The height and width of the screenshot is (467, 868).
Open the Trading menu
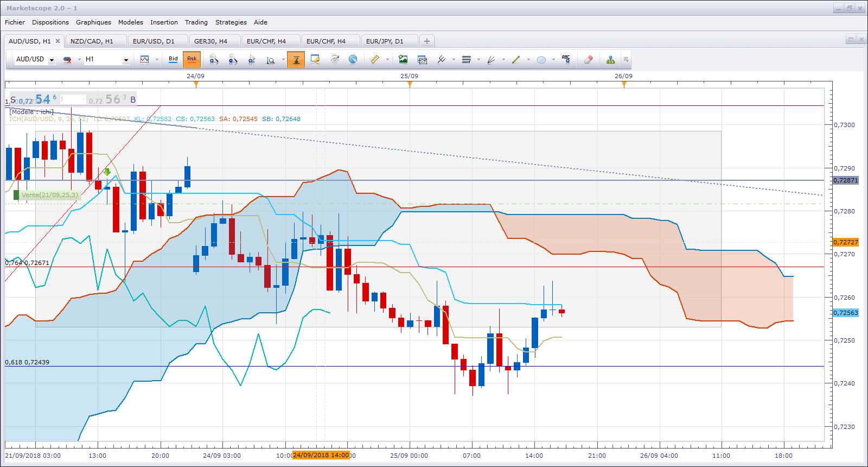point(196,22)
